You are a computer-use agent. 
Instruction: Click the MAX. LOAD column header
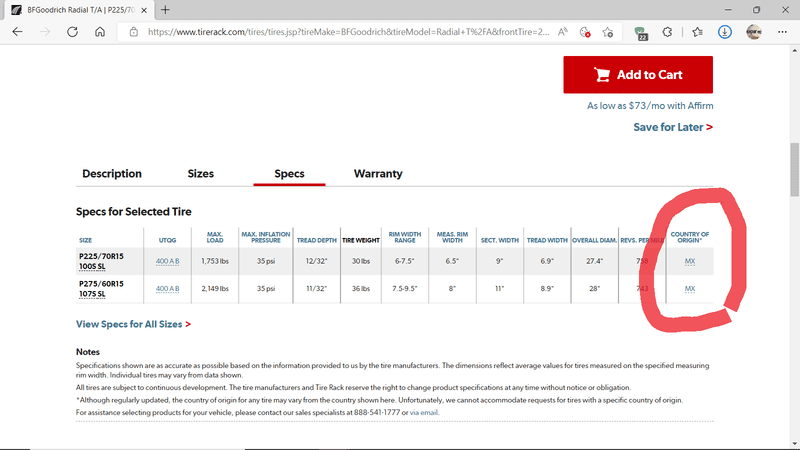(215, 237)
